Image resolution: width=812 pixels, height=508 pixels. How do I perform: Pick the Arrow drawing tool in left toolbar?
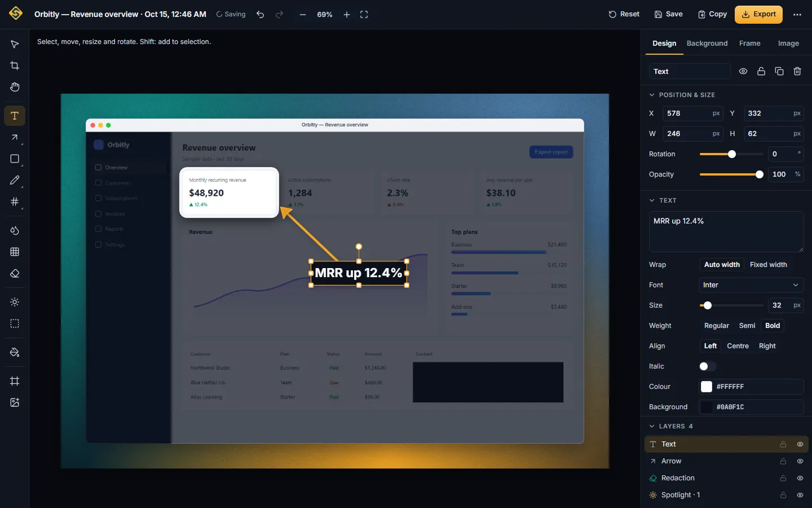click(15, 137)
